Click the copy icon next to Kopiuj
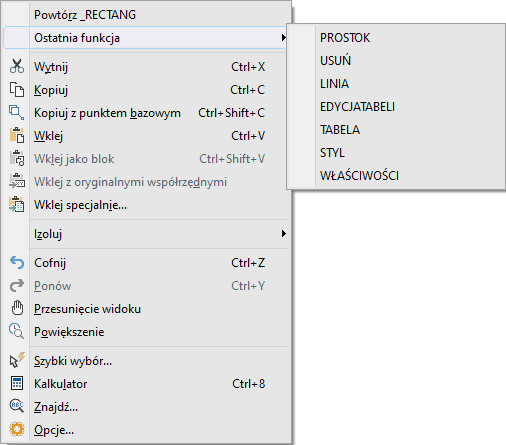Screen dimensions: 506x445 click(x=17, y=90)
